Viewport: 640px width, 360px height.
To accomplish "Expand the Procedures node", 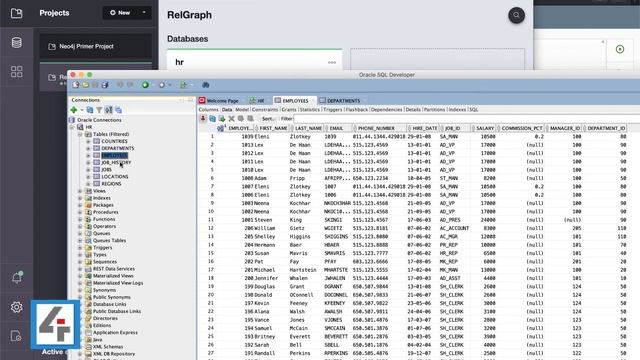I will coord(80,212).
